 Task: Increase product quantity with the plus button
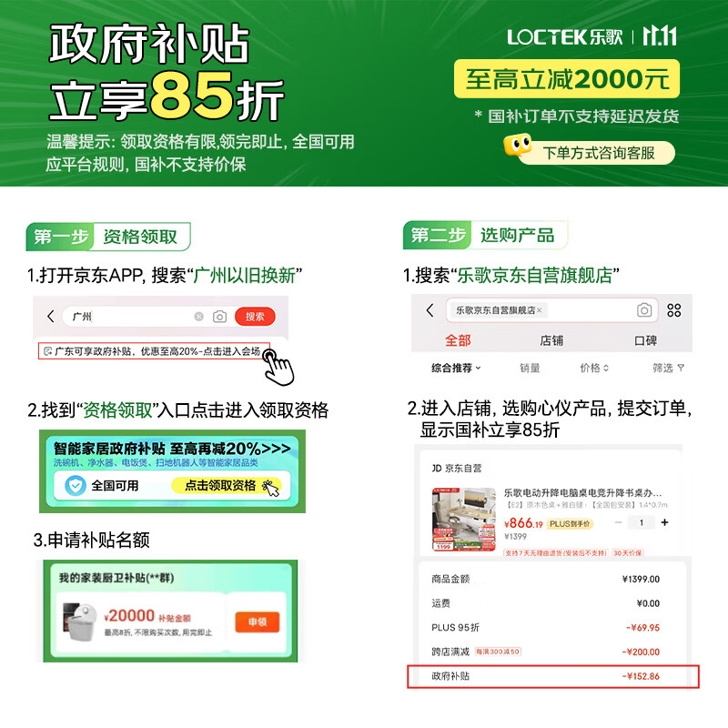tap(664, 522)
